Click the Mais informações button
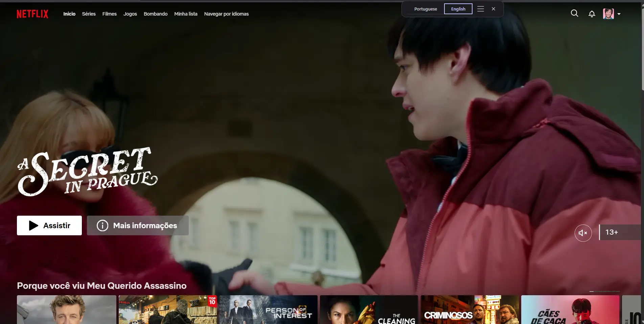644x324 pixels. point(138,225)
